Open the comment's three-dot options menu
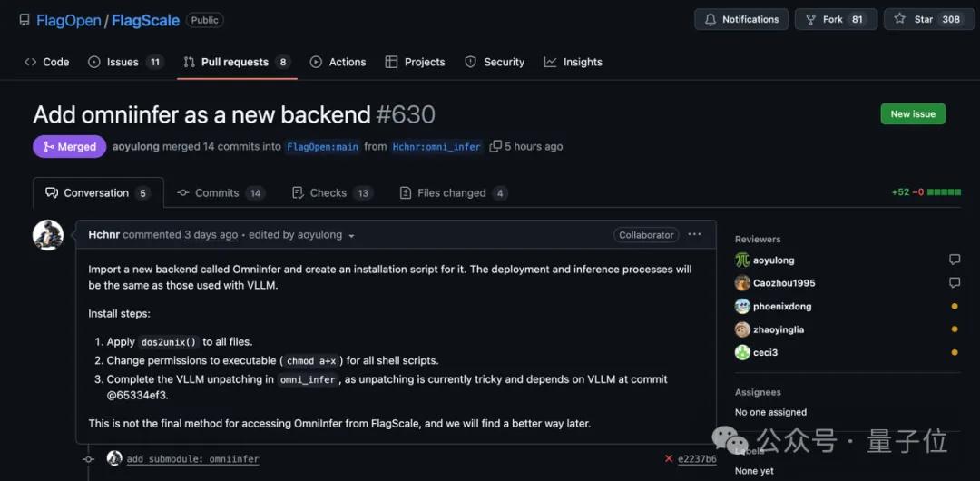980x481 pixels. click(x=694, y=234)
